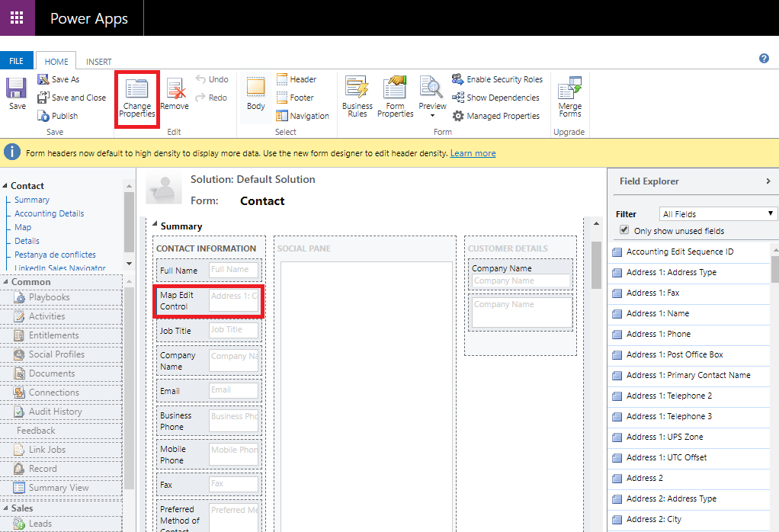Image resolution: width=779 pixels, height=532 pixels.
Task: Select the Email field
Action: click(x=209, y=391)
